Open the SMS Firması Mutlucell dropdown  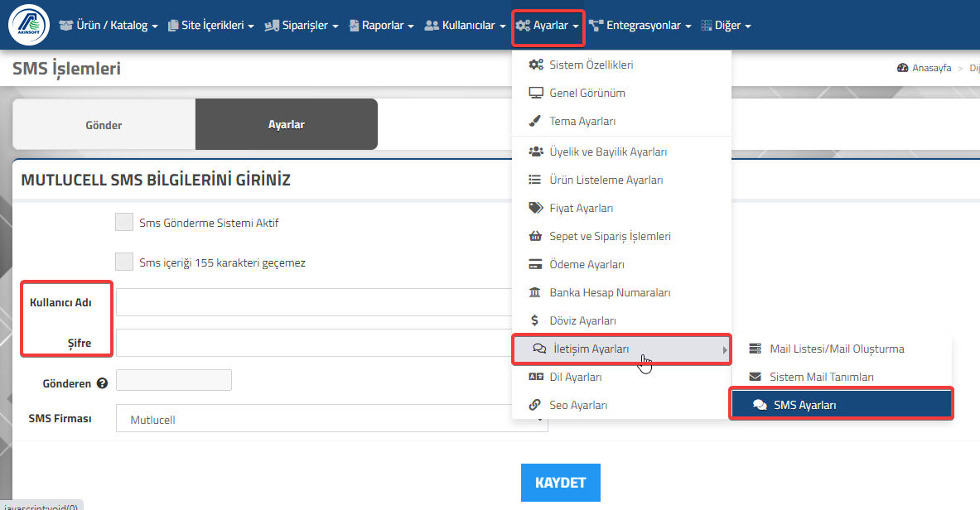[332, 419]
